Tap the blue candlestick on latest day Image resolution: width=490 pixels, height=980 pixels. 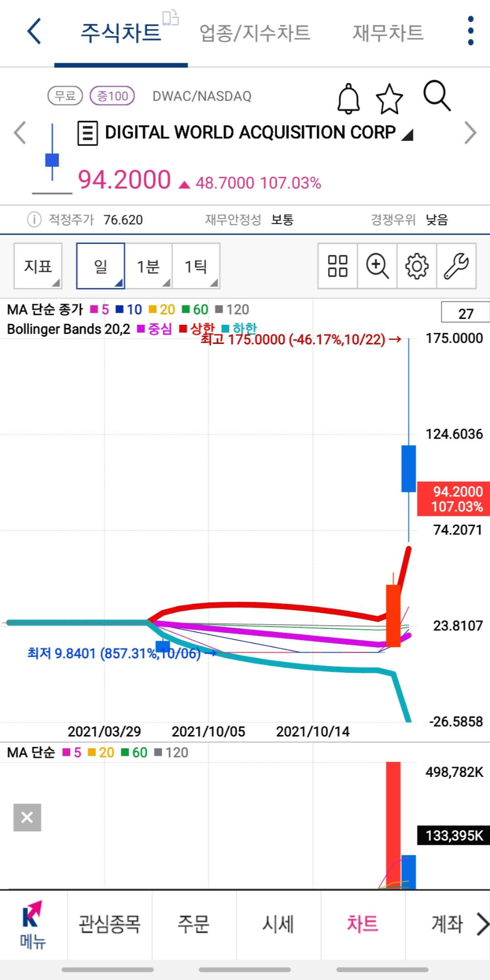click(x=409, y=468)
